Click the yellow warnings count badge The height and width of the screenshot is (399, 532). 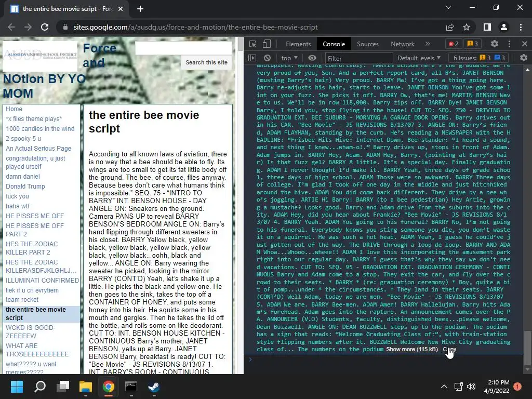click(473, 44)
